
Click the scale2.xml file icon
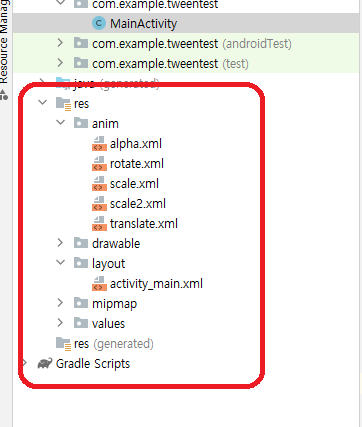(99, 204)
